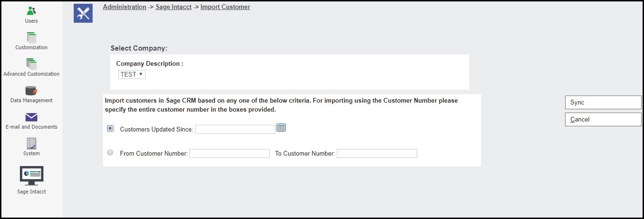Expand the Company Description TEST dropdown
The height and width of the screenshot is (219, 644).
click(x=132, y=74)
